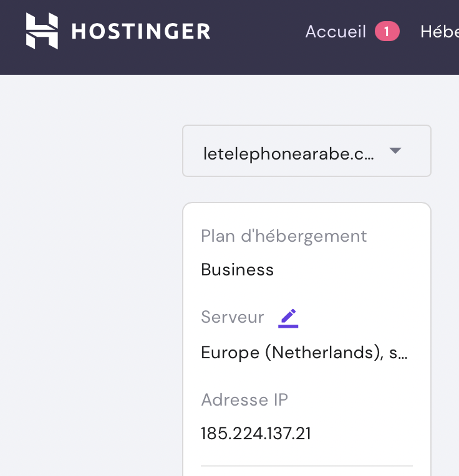Edit the server with the pencil icon
The image size is (459, 476).
[x=288, y=318]
